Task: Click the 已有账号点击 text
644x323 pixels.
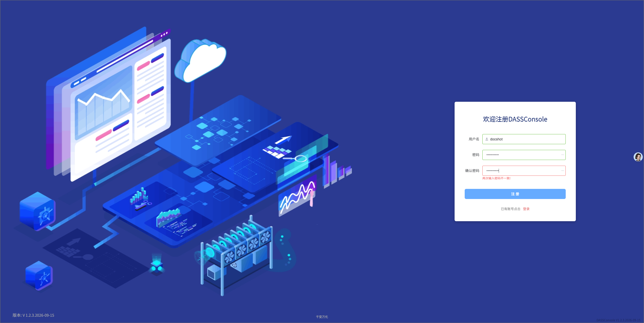Action: (x=510, y=209)
